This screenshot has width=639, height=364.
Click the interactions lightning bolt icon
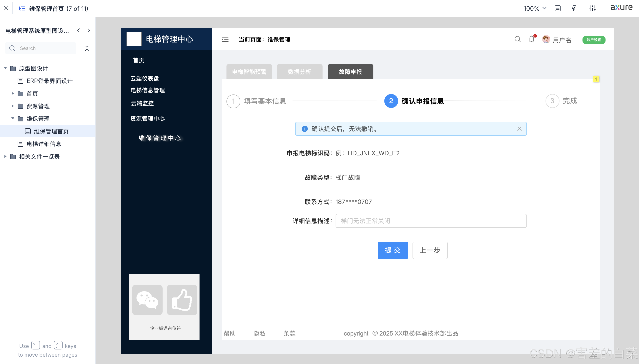point(575,8)
